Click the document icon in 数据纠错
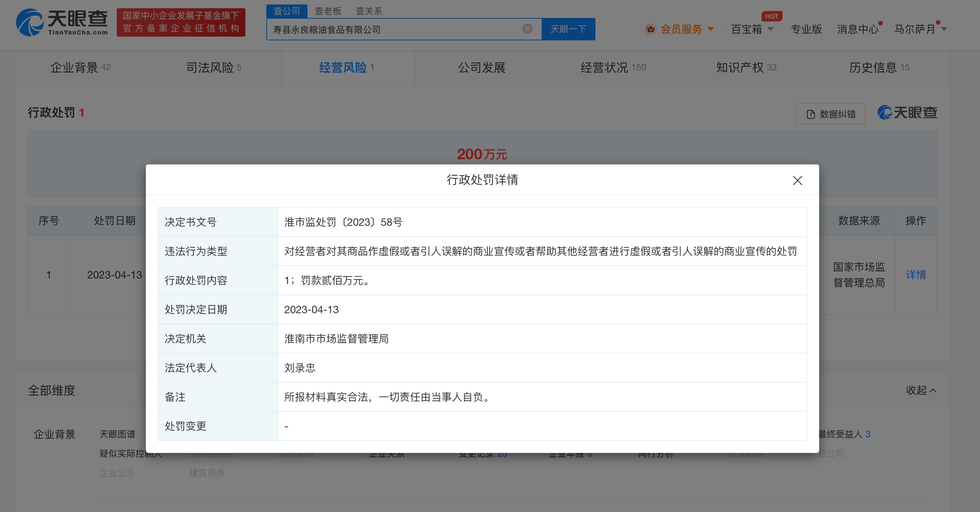 click(811, 114)
